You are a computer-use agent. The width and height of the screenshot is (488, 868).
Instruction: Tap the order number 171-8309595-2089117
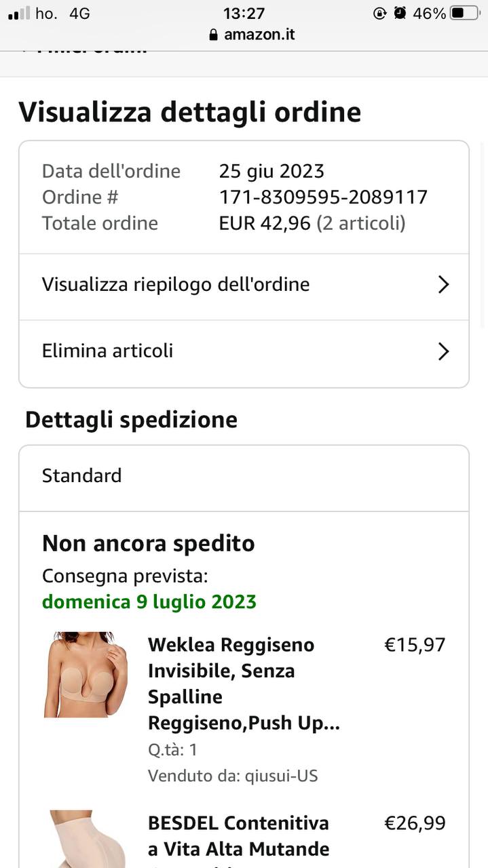(323, 197)
